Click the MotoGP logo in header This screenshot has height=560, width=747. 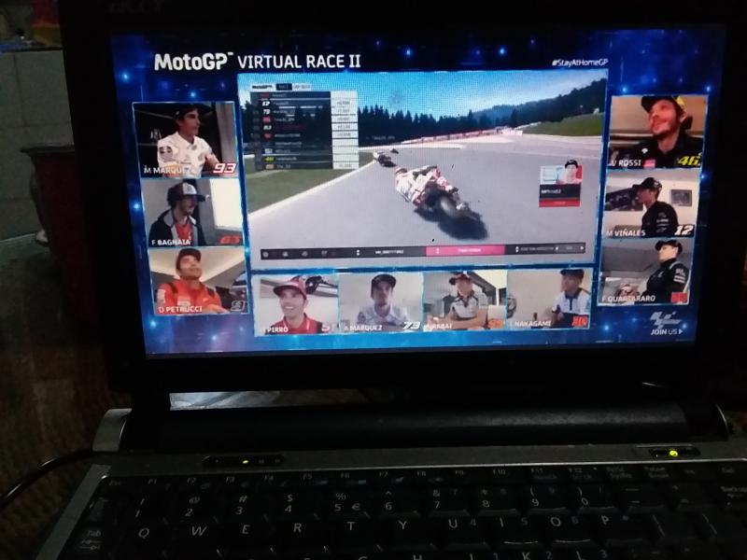coord(193,62)
